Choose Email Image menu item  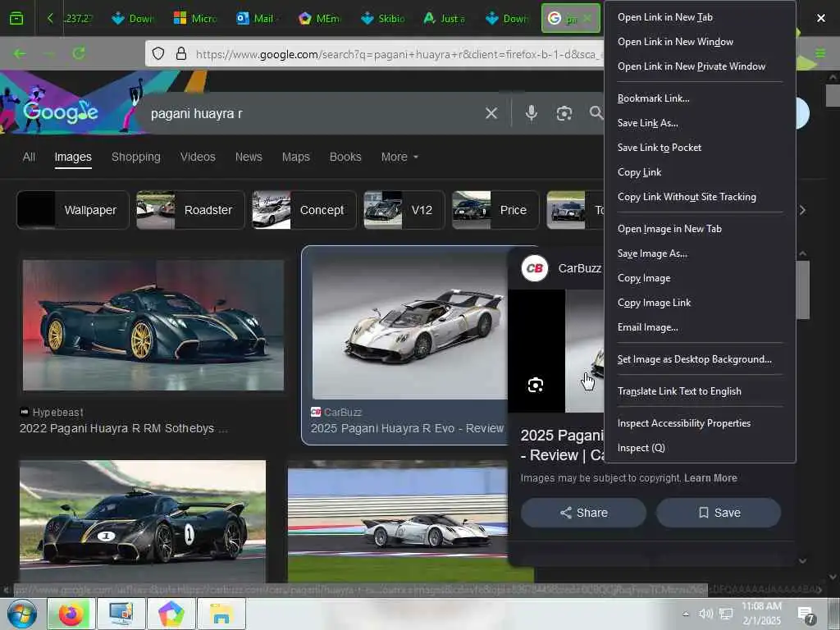coord(699,327)
